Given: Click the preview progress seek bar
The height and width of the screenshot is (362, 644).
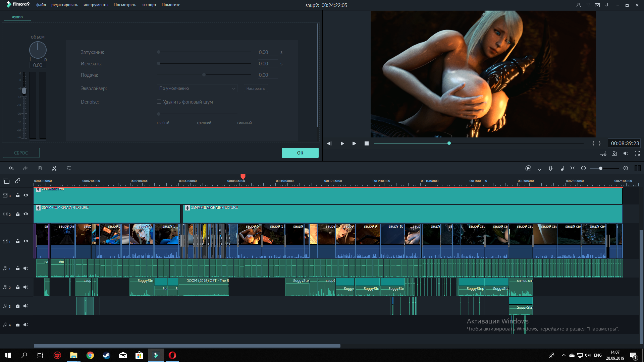Looking at the screenshot, I should (479, 143).
